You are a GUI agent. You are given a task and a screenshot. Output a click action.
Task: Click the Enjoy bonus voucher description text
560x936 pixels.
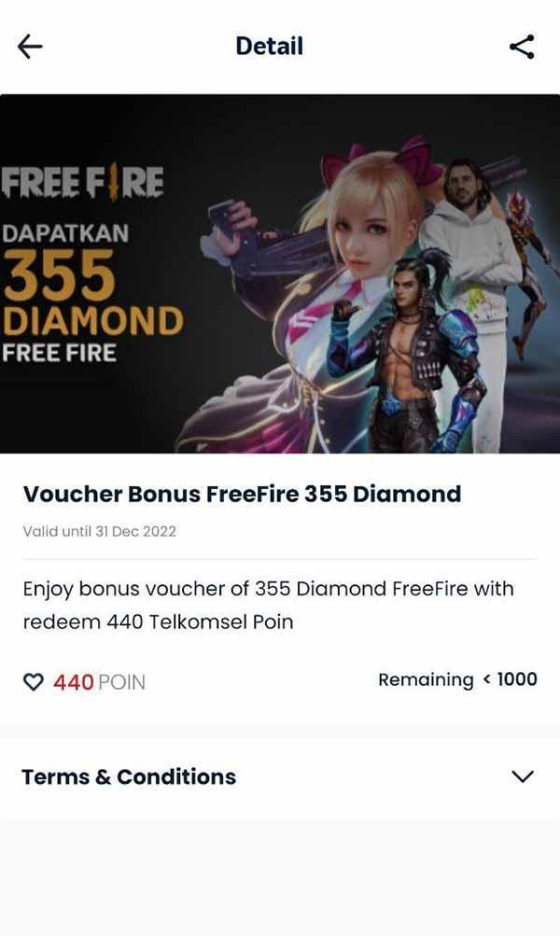268,606
